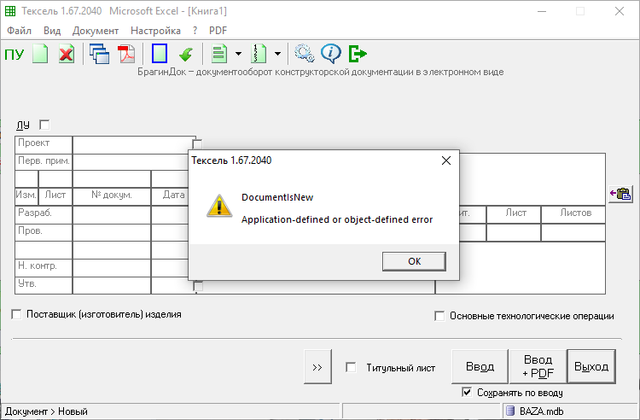Toggle the Титульный лист checkbox
This screenshot has height=420, width=640.
(x=351, y=367)
